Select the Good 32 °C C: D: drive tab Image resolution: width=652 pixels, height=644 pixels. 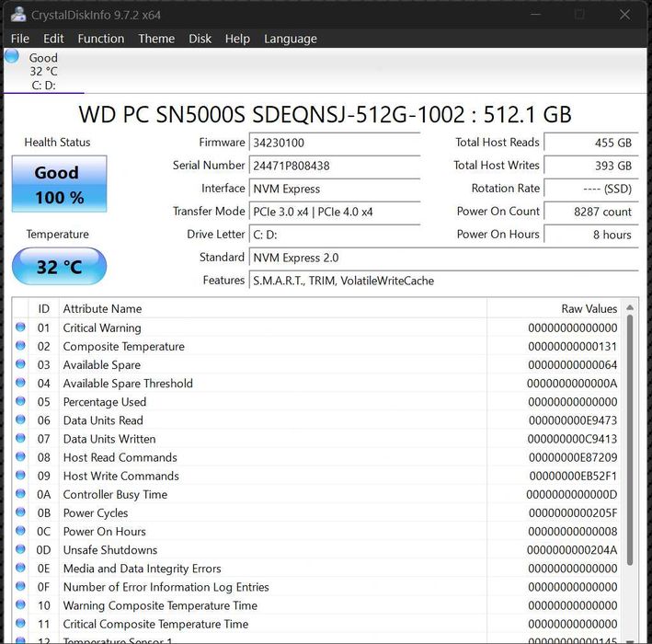point(43,71)
